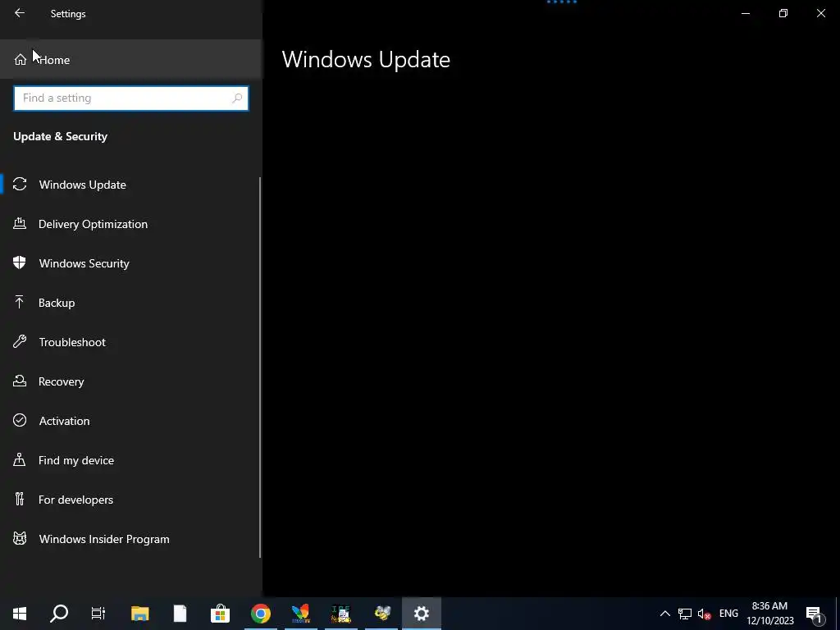Open Task View from taskbar
The width and height of the screenshot is (840, 630).
[98, 614]
